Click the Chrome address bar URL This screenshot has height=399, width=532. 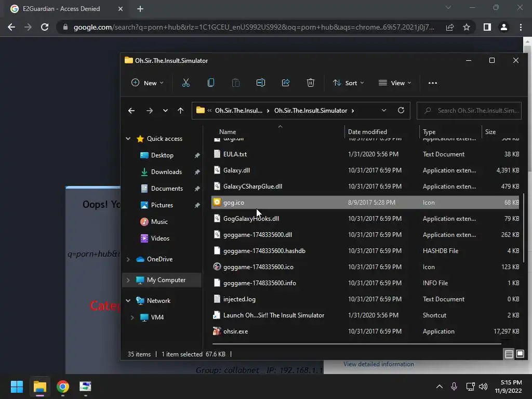point(254,27)
